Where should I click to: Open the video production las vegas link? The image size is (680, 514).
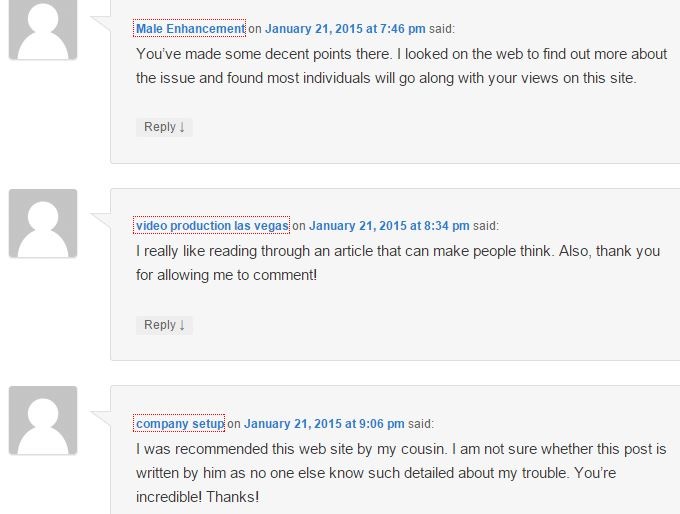pyautogui.click(x=212, y=226)
